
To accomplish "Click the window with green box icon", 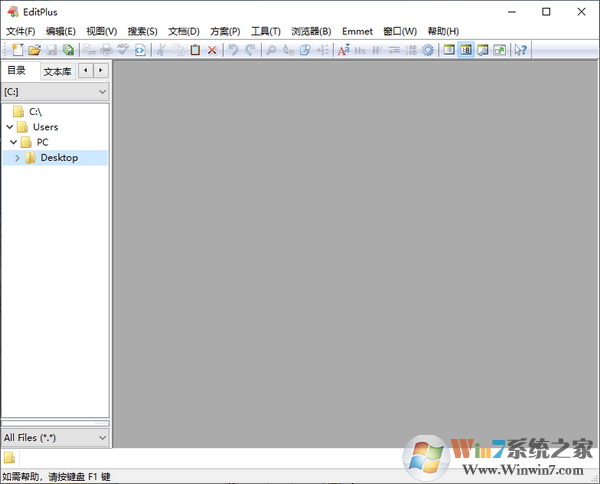I will click(x=499, y=50).
